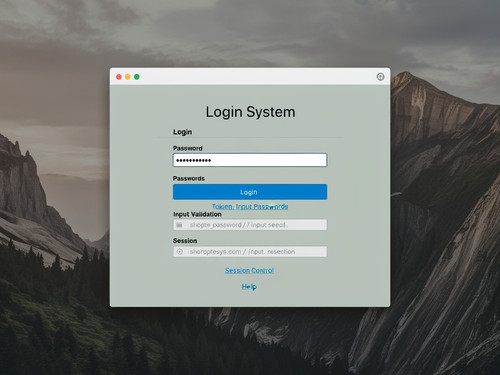Click the Session label

pos(185,241)
